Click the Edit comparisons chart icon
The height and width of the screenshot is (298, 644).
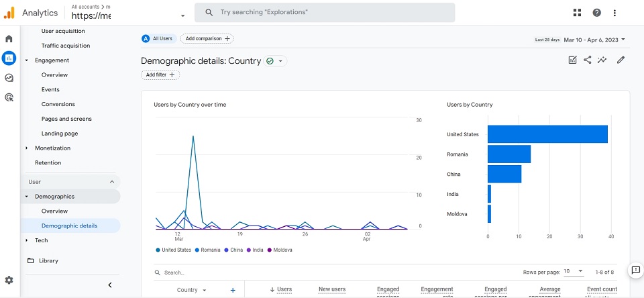pos(572,60)
